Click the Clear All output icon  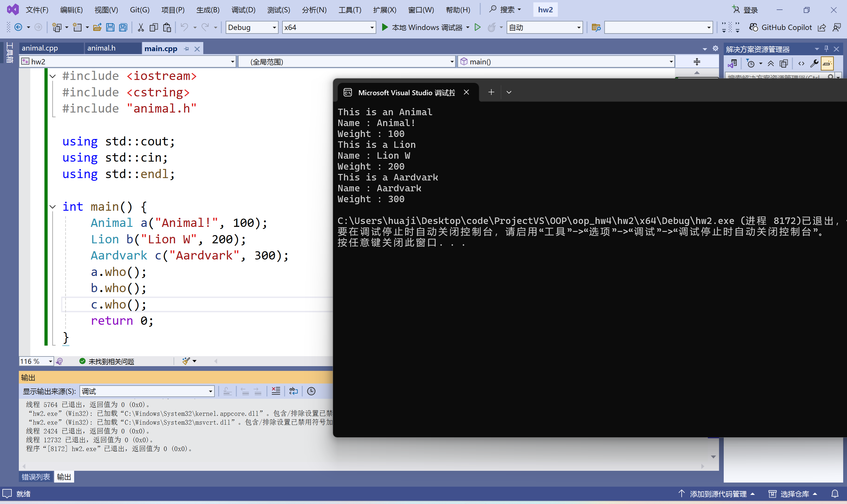276,391
